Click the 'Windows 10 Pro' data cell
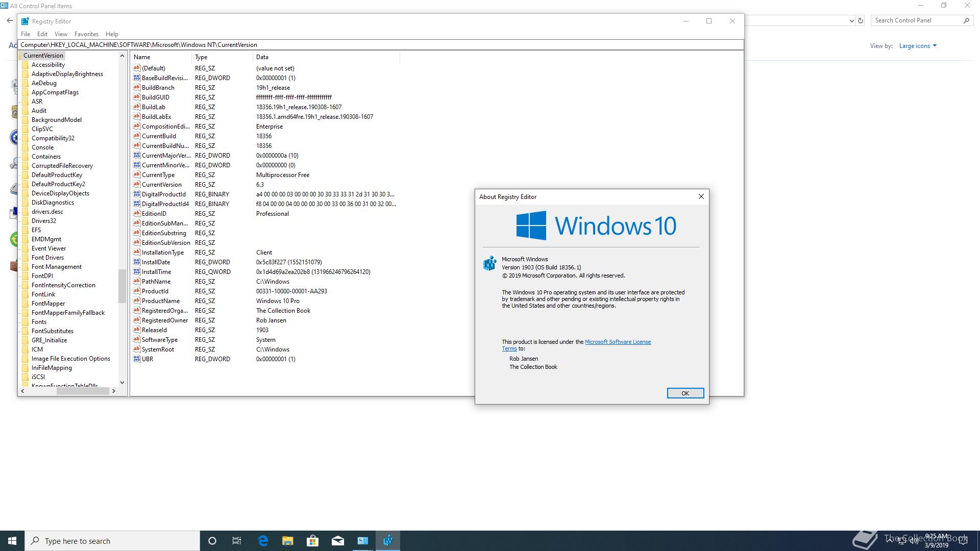 [x=278, y=301]
